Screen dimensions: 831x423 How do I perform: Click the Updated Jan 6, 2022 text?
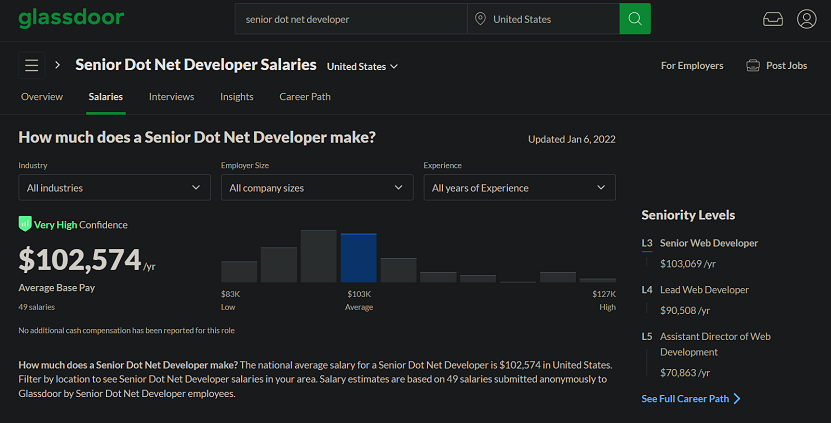coord(571,139)
